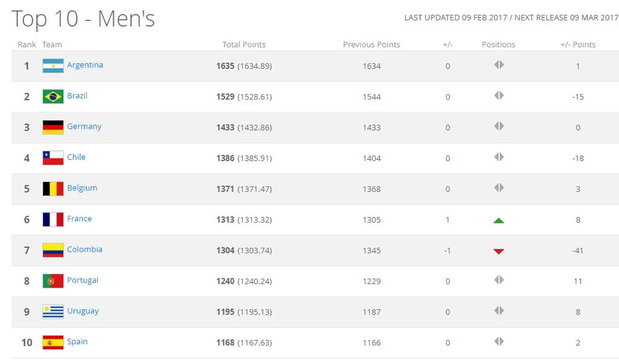Click the France flag icon

[53, 220]
